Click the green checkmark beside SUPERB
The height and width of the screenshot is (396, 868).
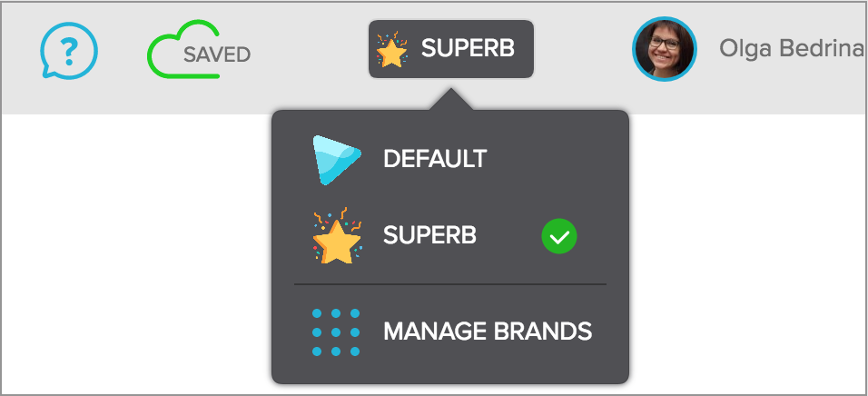point(559,236)
